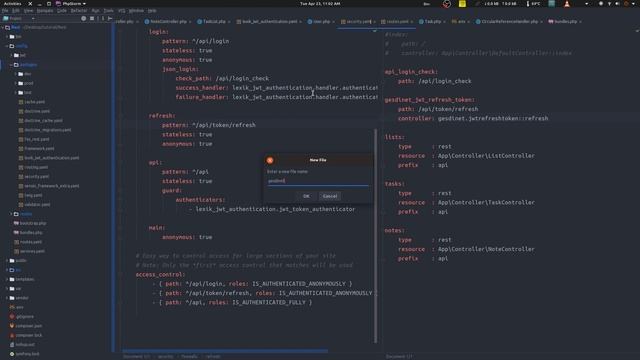Open the Refactor menu
Image resolution: width=640 pixels, height=360 pixels.
click(79, 11)
